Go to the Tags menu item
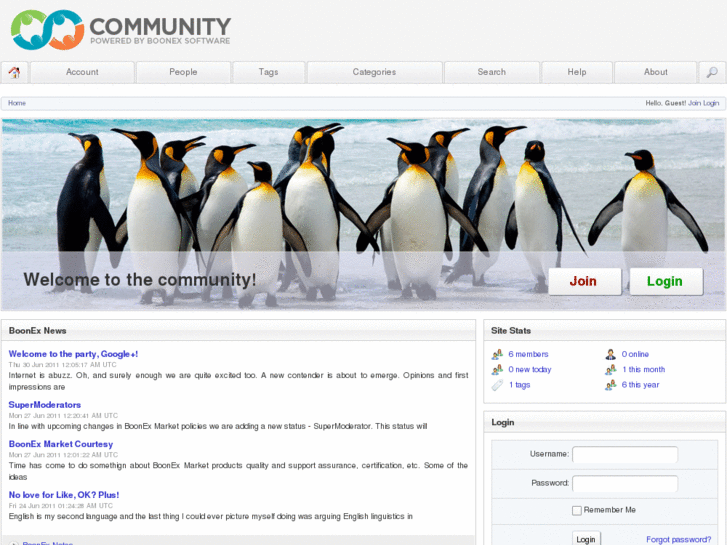 (268, 72)
